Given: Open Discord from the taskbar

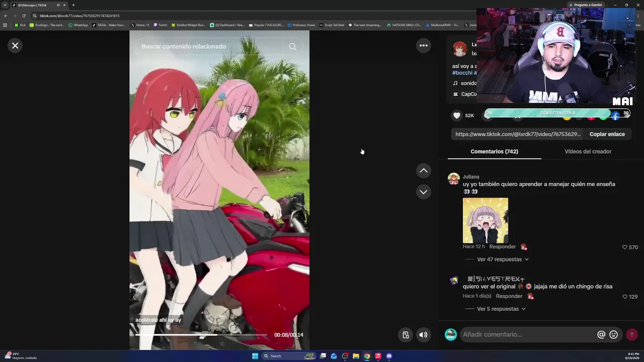Looking at the screenshot, I should (x=389, y=356).
